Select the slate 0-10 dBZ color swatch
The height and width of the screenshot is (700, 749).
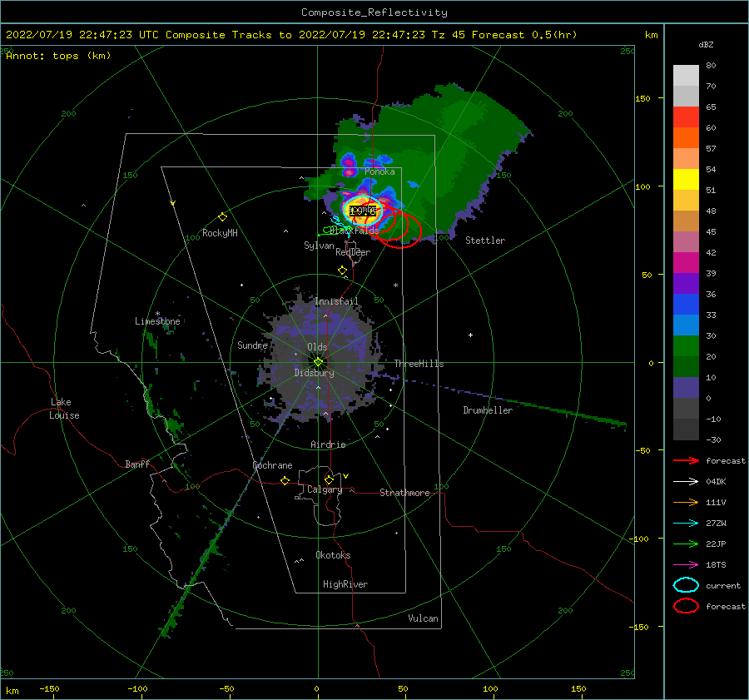686,388
